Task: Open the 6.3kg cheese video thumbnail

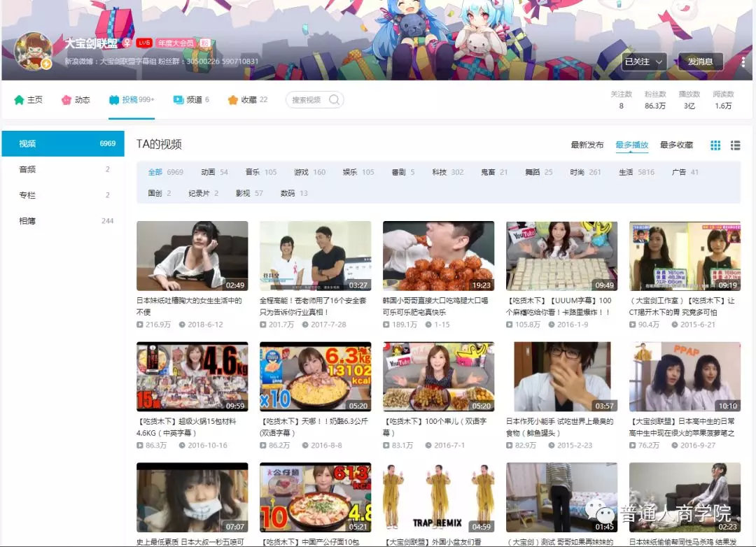Action: [315, 377]
